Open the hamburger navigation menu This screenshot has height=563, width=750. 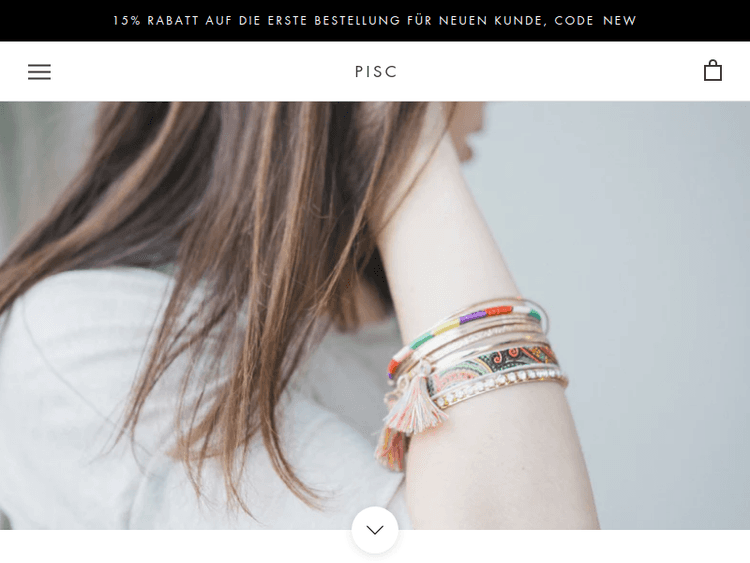[x=39, y=72]
